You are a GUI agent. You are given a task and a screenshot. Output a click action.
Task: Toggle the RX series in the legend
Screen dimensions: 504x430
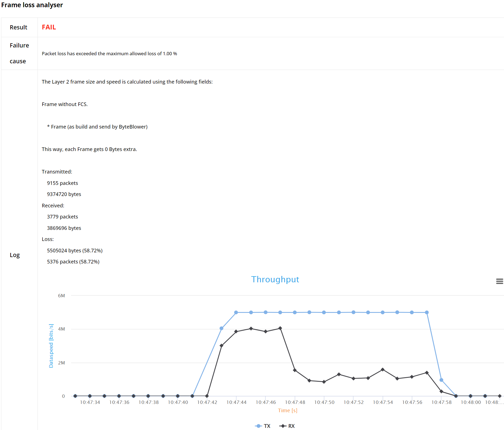287,426
